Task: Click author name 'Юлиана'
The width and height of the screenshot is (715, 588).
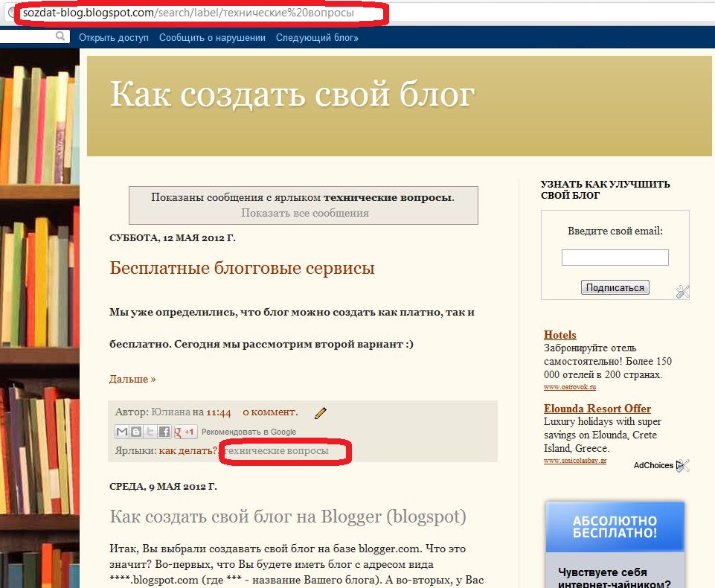Action: (170, 412)
